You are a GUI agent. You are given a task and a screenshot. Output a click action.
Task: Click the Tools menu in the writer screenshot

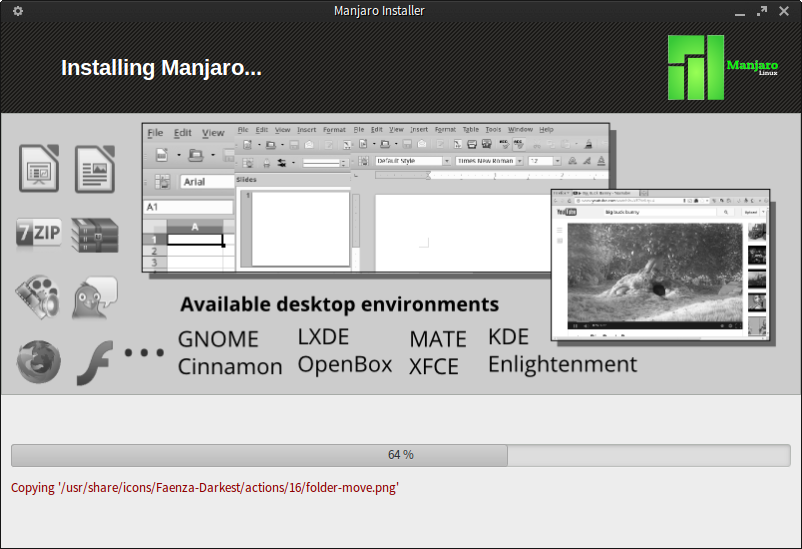(493, 129)
